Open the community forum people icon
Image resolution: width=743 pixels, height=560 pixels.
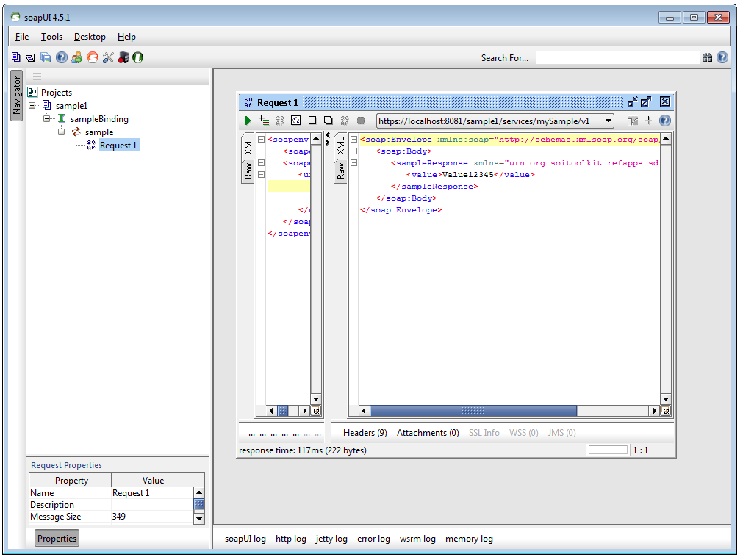[x=76, y=58]
